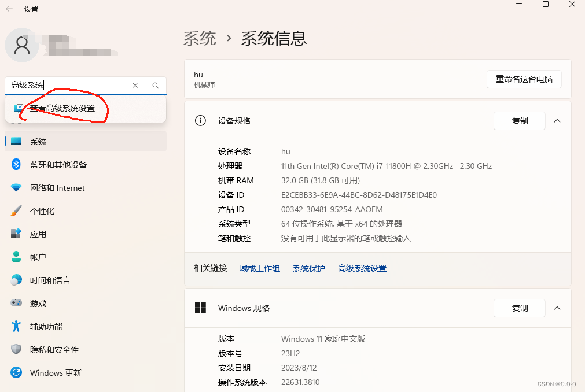Open Windows 更新 page

tap(86, 372)
